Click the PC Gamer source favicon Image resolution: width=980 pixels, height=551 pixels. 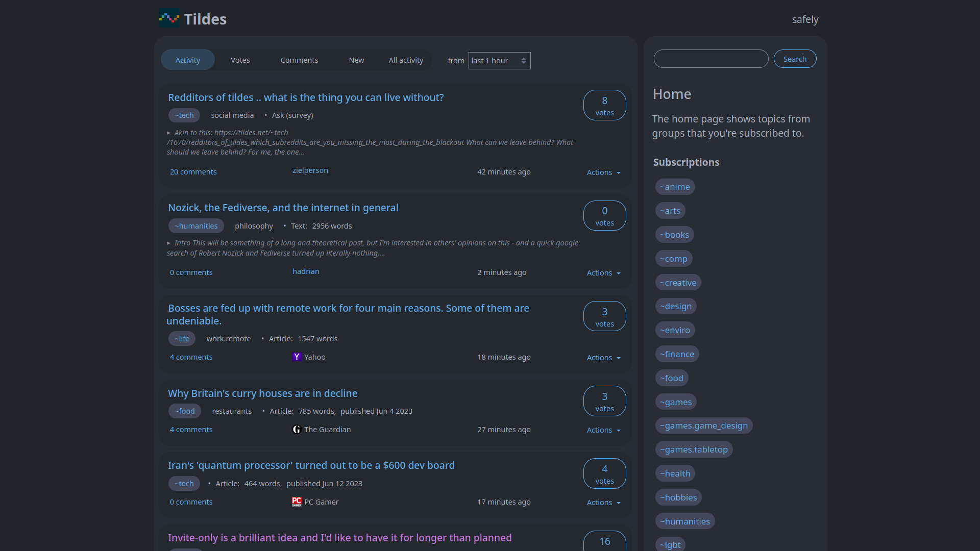[x=297, y=502]
